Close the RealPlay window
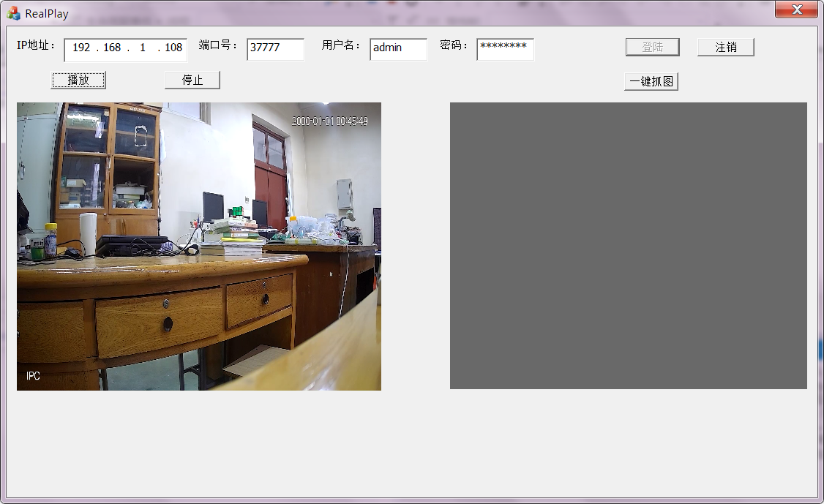This screenshot has width=824, height=504. pos(798,10)
